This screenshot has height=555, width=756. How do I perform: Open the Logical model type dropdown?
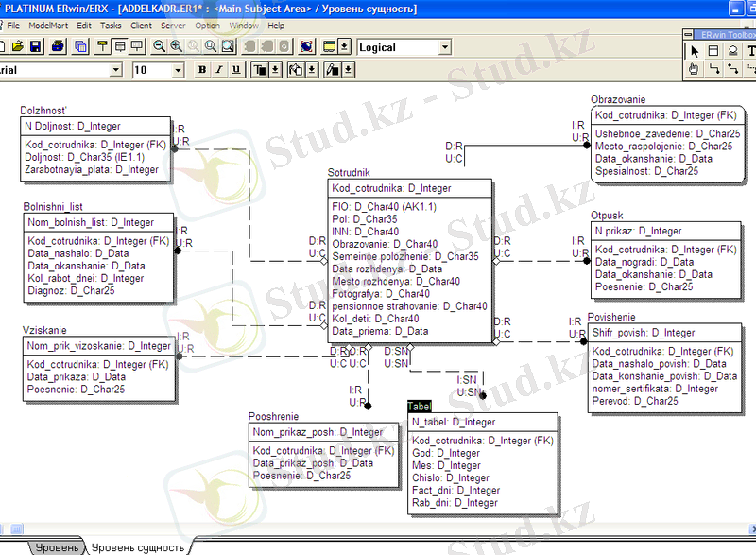pyautogui.click(x=445, y=47)
